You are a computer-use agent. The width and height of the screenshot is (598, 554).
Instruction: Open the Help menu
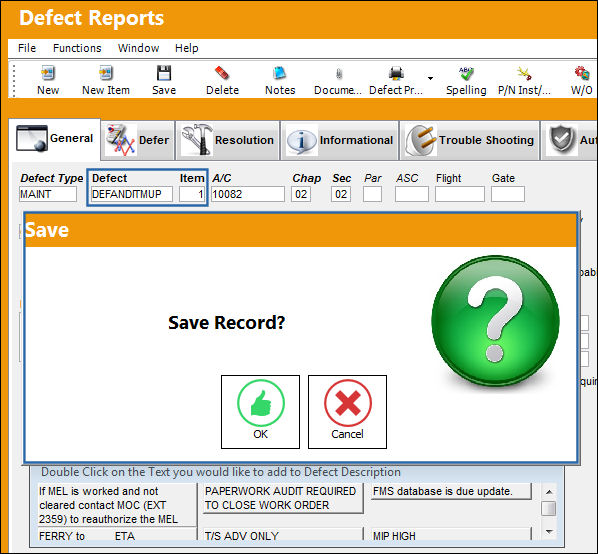point(186,48)
